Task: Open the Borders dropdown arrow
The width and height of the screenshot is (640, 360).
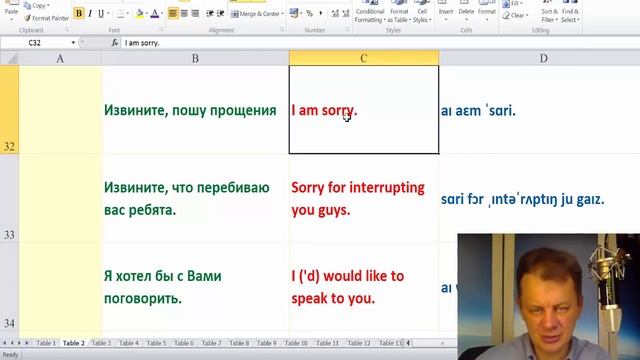Action: click(127, 14)
